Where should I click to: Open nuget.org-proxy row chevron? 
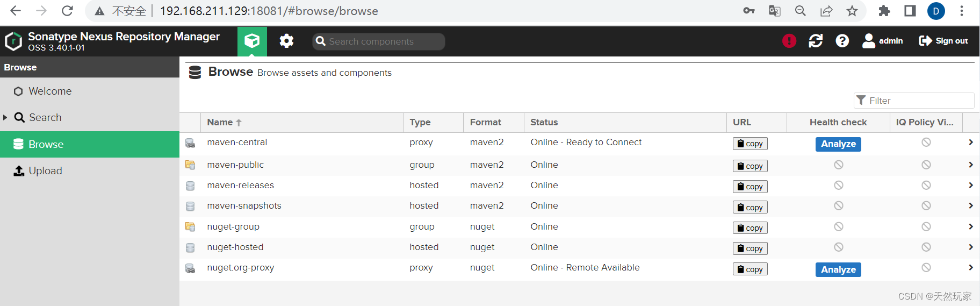(x=971, y=267)
